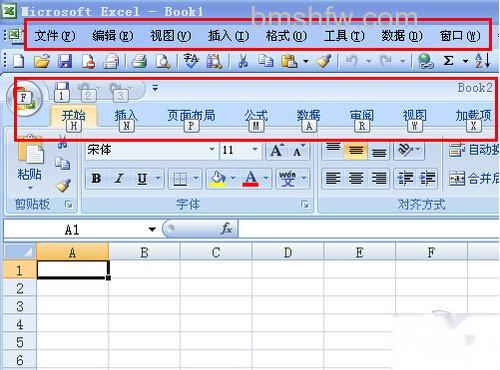Switch to the 开始 ribbon tab
This screenshot has width=500, height=370.
[74, 116]
